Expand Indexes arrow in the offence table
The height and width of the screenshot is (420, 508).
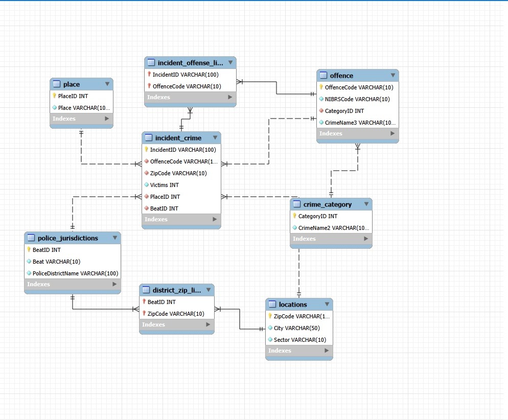[392, 133]
